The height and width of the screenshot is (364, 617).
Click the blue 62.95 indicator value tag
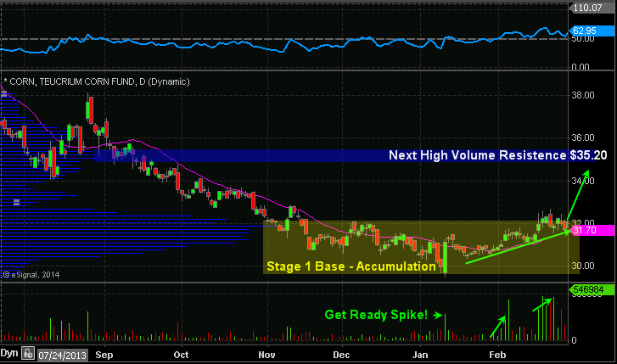coord(592,31)
